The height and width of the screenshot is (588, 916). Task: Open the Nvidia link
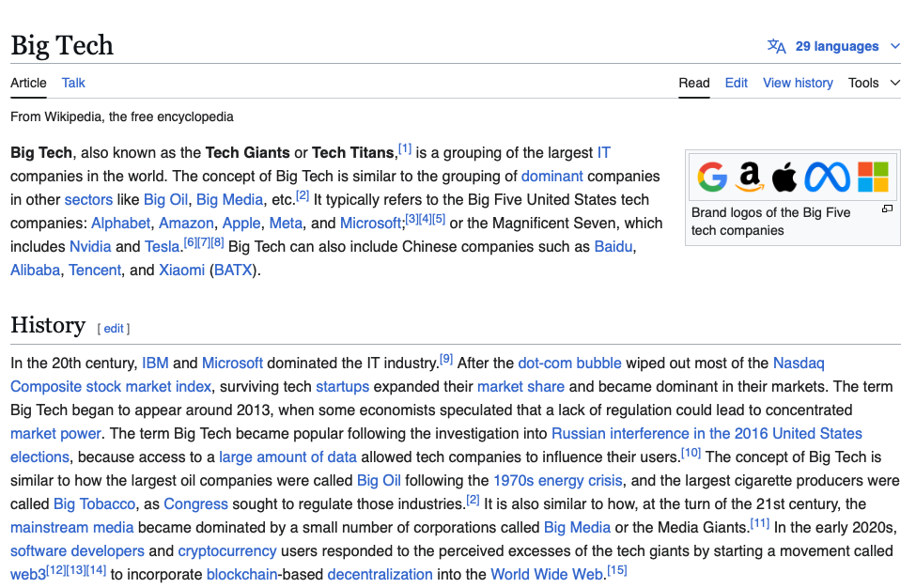tap(90, 246)
